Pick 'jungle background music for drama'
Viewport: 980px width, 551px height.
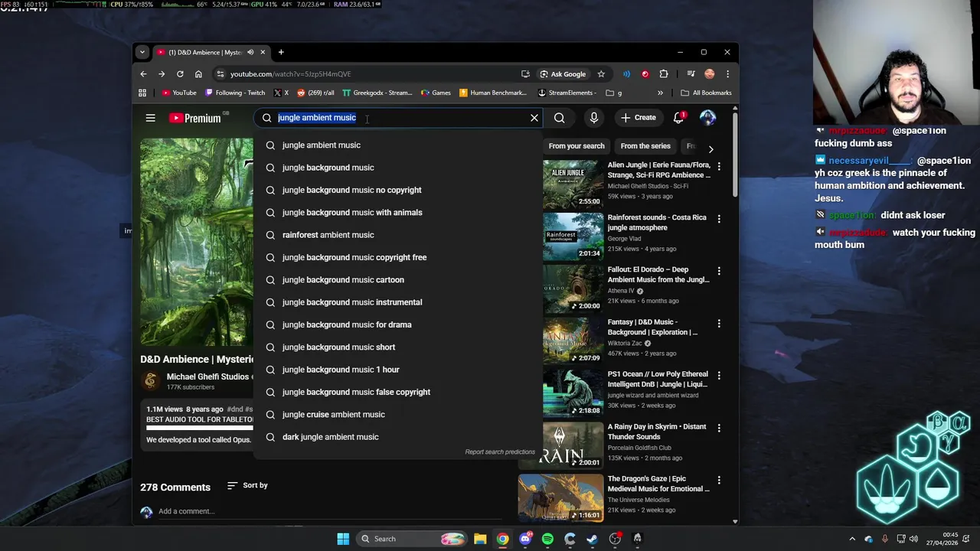coord(398,324)
